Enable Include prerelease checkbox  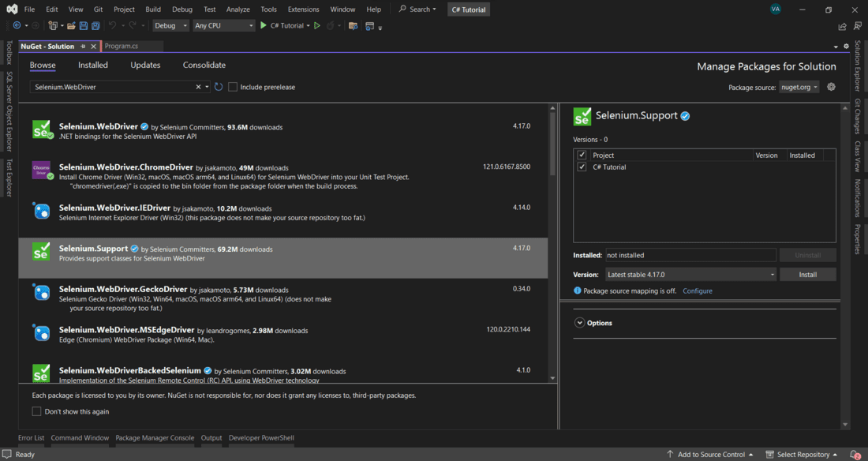point(233,87)
